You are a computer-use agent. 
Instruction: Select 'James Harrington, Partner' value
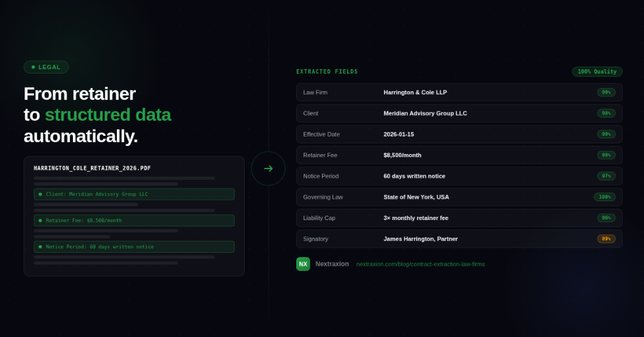point(420,239)
